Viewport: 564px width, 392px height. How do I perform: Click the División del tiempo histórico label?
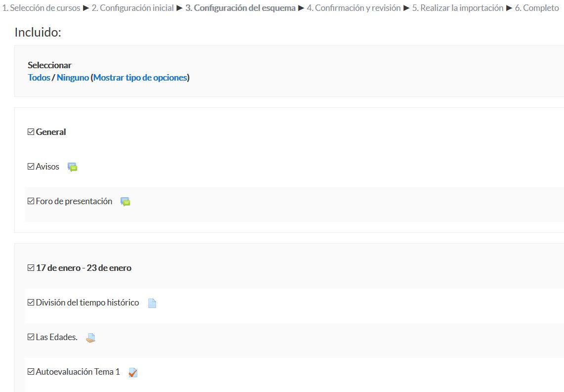pos(87,303)
